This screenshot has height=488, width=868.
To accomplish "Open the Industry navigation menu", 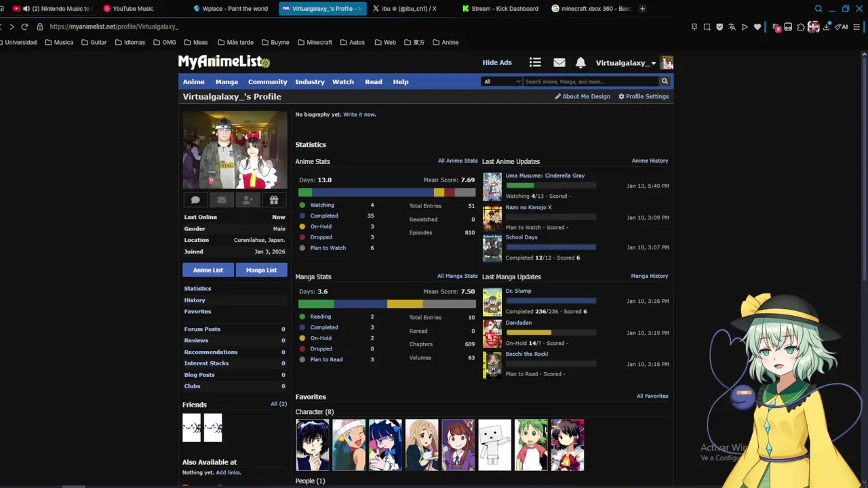I will [x=309, y=81].
